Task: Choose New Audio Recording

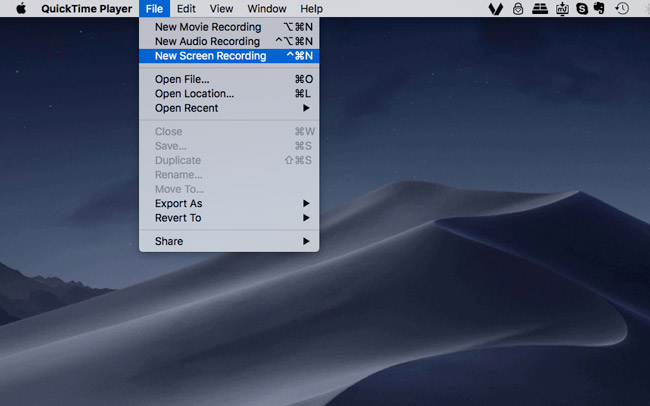Action: (x=229, y=41)
